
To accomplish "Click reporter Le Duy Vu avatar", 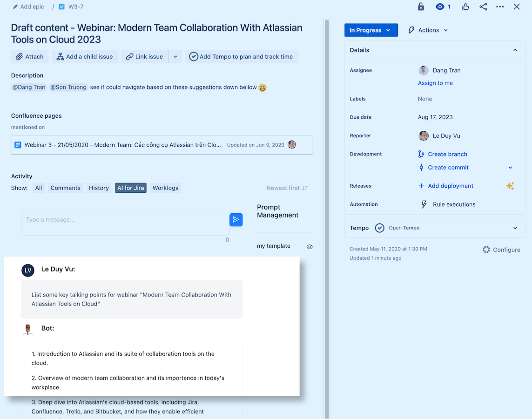I will [423, 135].
